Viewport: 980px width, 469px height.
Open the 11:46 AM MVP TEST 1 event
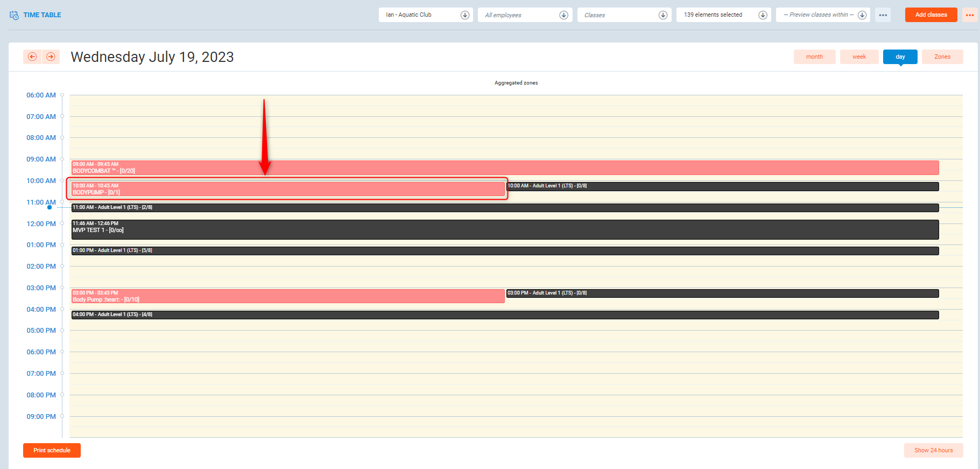click(x=505, y=230)
